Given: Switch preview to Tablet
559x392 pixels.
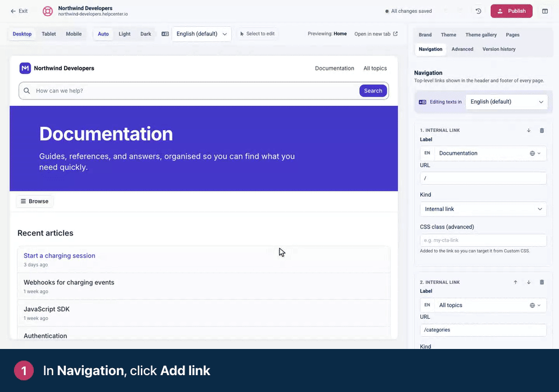Looking at the screenshot, I should click(x=49, y=34).
